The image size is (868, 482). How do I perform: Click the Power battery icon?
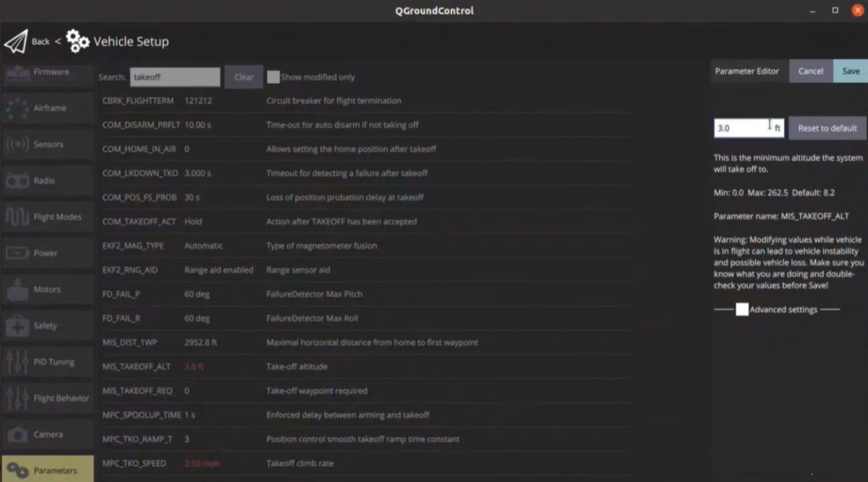(x=17, y=254)
